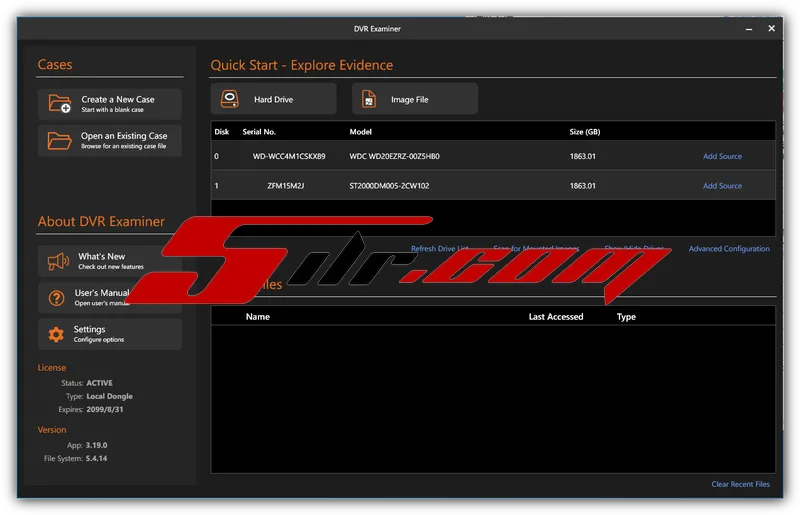Open Advanced Configuration link

coord(729,249)
